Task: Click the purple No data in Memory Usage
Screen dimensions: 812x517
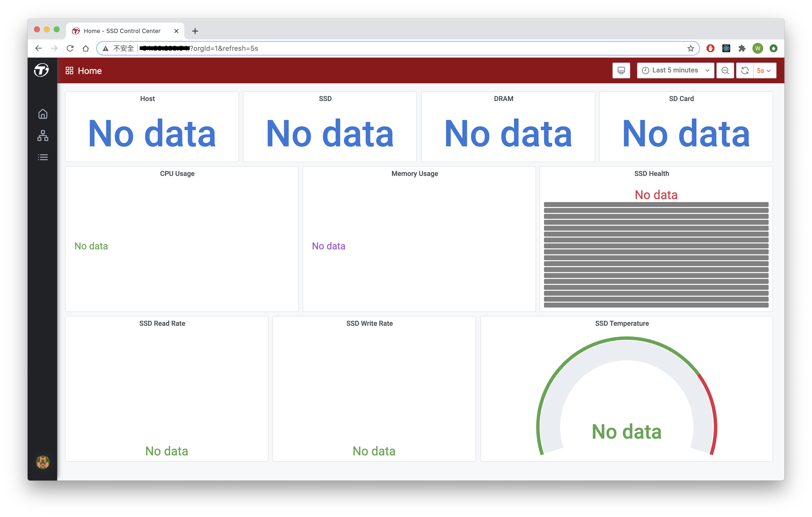Action: (328, 246)
